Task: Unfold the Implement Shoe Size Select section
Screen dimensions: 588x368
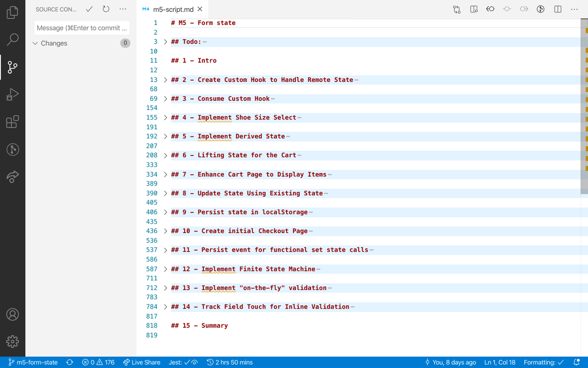Action: point(165,117)
